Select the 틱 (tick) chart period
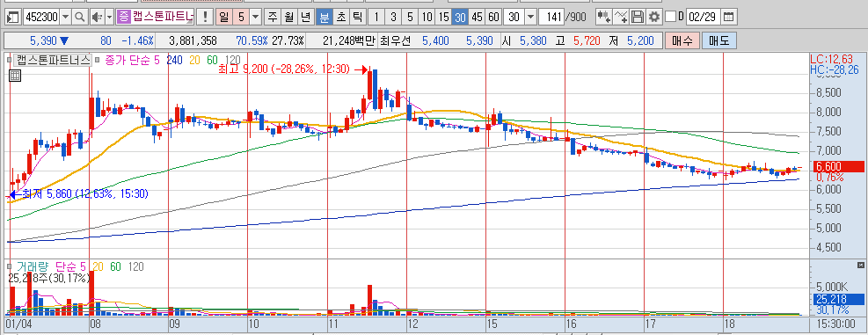This screenshot has height=335, width=868. pyautogui.click(x=357, y=18)
